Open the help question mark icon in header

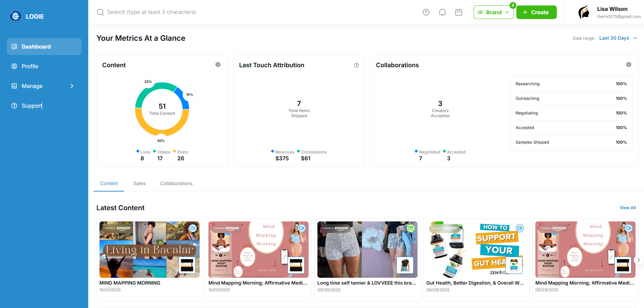click(x=426, y=12)
